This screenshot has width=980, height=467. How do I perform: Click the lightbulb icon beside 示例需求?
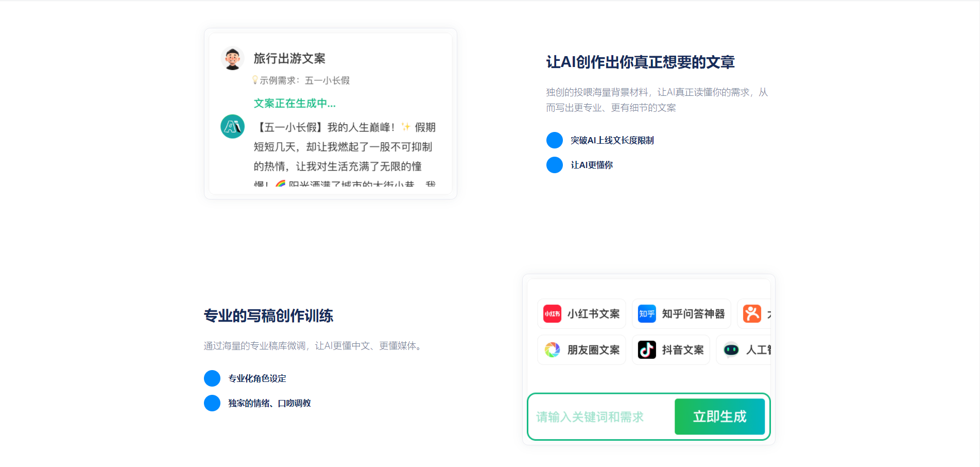point(255,80)
